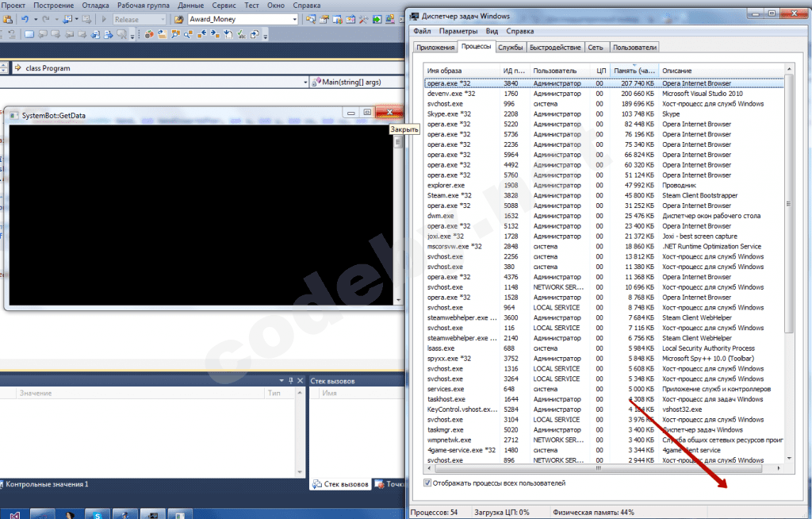Open Toolbox hammer-and-wrench icon
This screenshot has width=812, height=519.
coord(363,19)
